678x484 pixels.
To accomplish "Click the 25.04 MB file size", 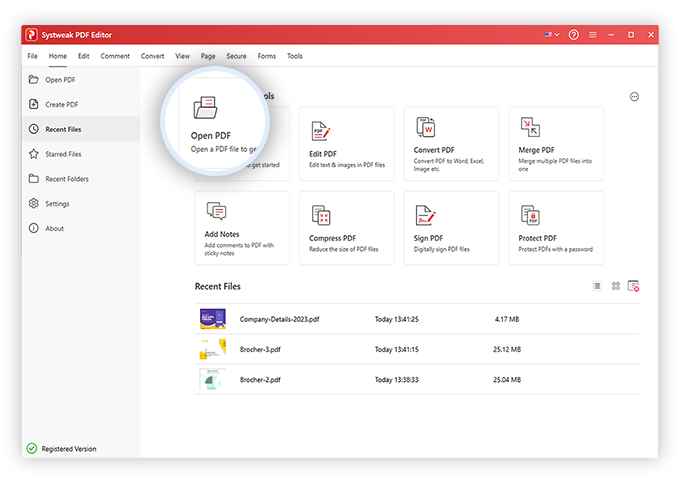I will [x=507, y=380].
